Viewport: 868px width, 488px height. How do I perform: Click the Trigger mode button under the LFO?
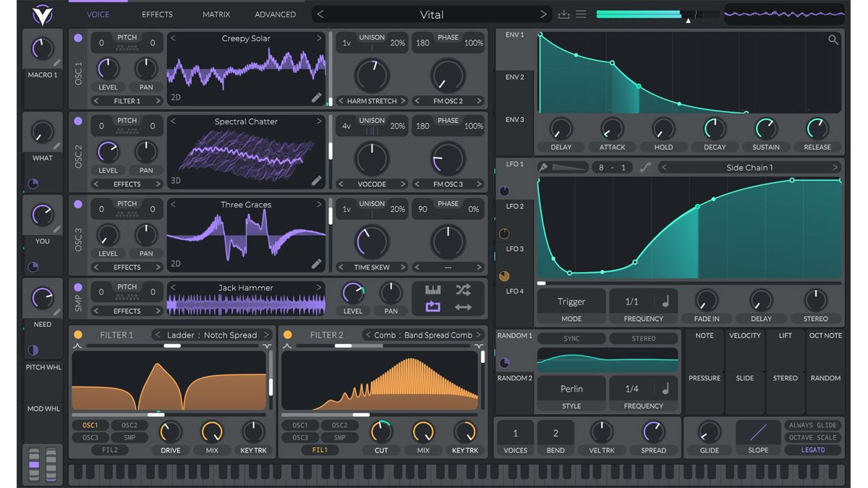[x=571, y=301]
